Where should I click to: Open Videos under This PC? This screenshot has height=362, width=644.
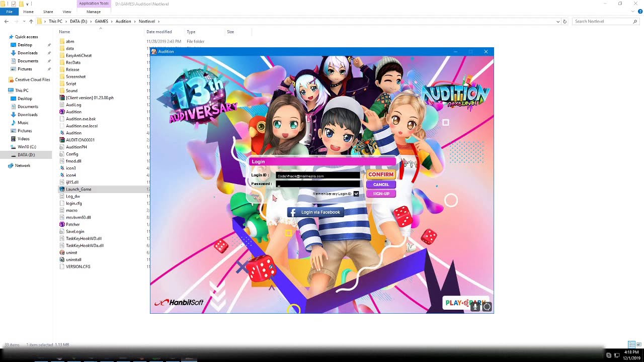coord(24,139)
